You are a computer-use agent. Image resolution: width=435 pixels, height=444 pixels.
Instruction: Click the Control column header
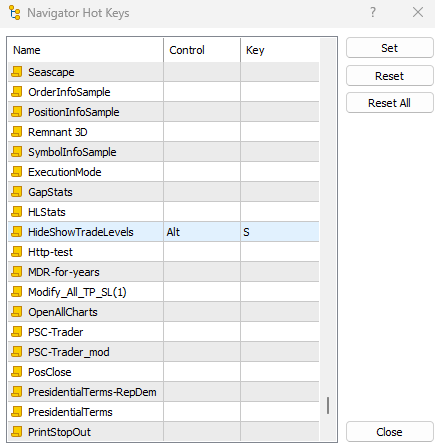(202, 50)
